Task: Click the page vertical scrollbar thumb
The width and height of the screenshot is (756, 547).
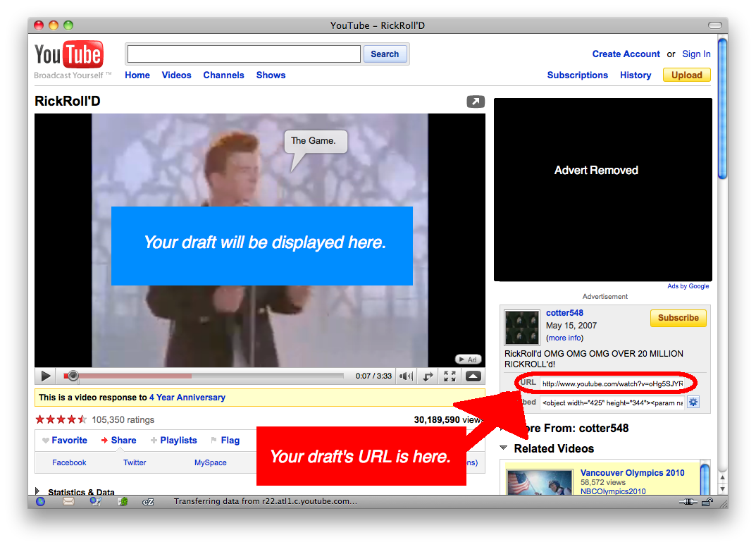Action: [722, 109]
